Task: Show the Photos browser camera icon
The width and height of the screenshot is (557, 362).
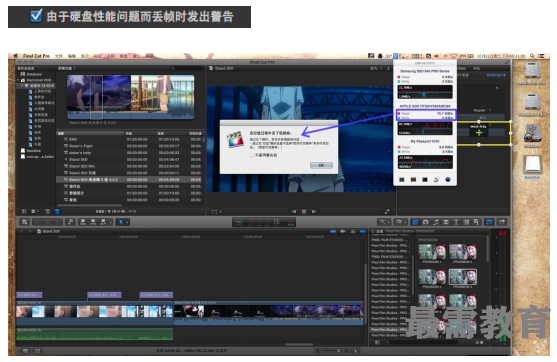Action: [425, 222]
